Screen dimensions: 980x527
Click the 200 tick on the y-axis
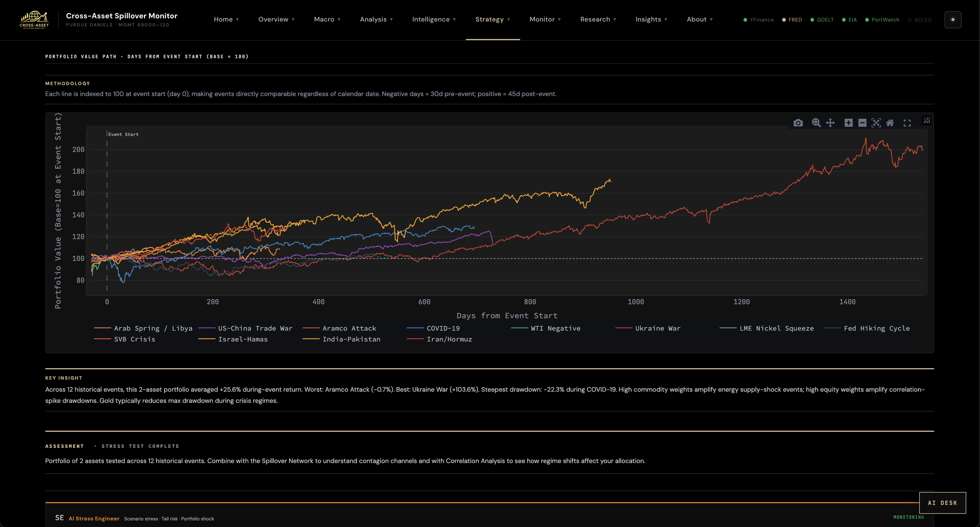point(78,150)
